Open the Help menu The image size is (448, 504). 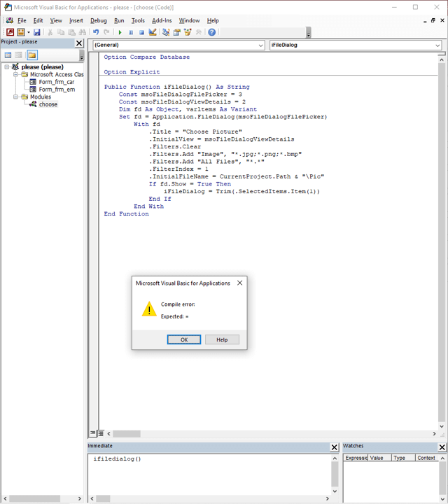(213, 20)
